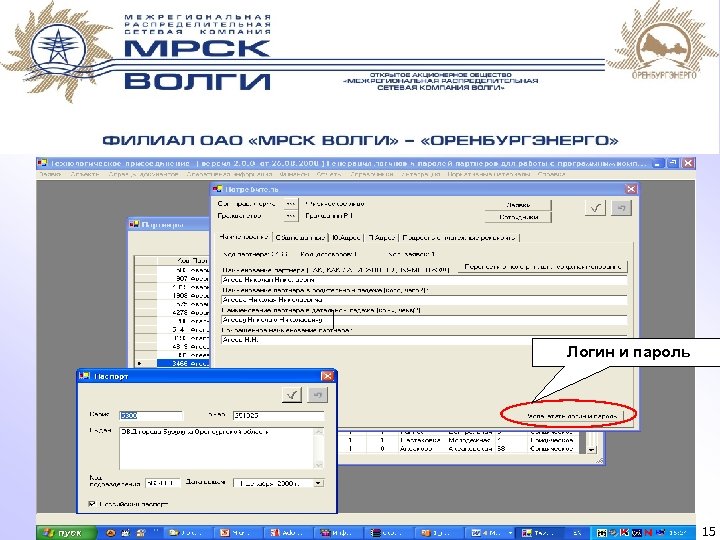Click the abbreviated name field with Н.Н.
Screen dimensions: 720x540
pyautogui.click(x=423, y=340)
